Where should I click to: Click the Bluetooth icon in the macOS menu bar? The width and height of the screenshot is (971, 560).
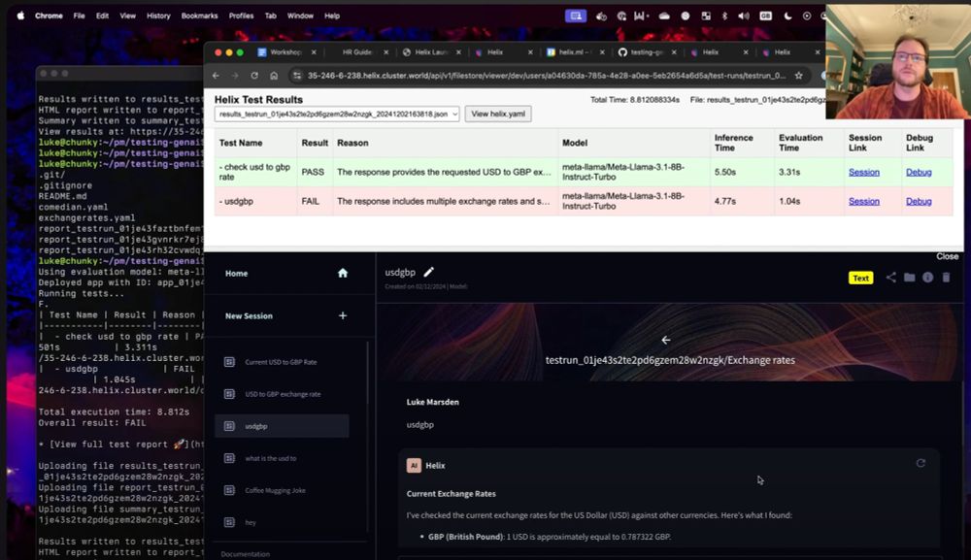[x=724, y=16]
